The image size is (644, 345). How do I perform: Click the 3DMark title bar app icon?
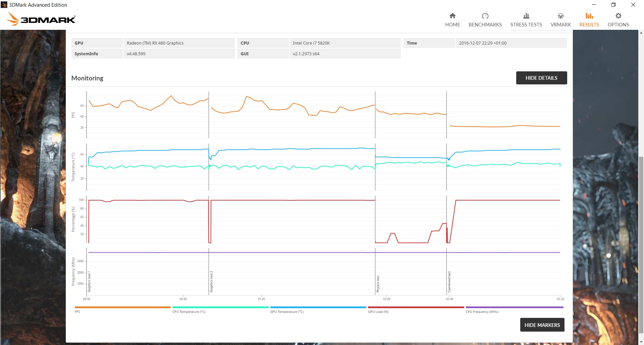[x=4, y=5]
